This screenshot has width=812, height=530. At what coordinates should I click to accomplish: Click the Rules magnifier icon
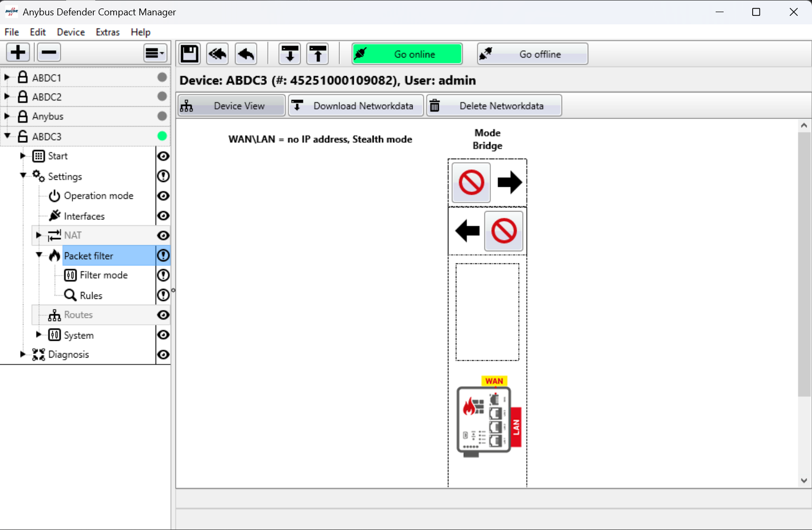coord(70,295)
